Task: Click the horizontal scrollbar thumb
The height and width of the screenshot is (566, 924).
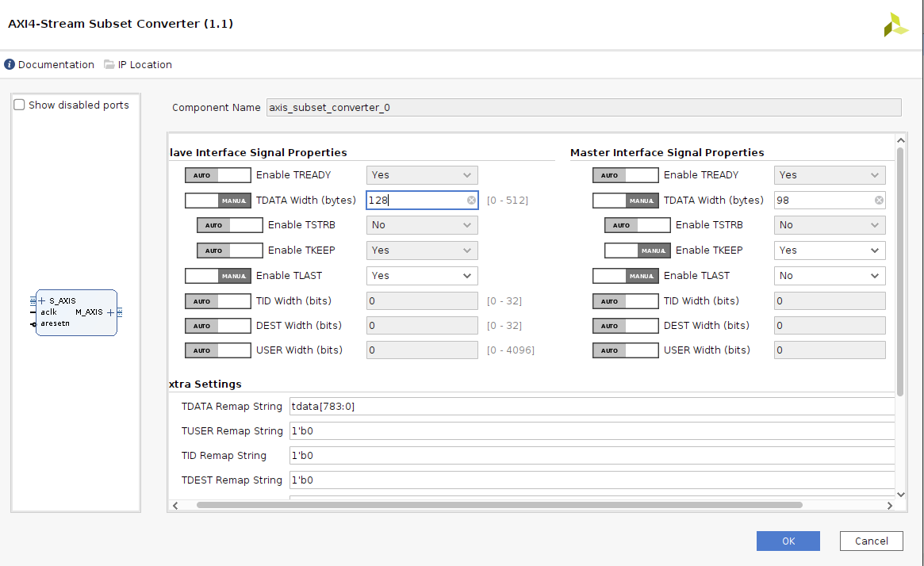Action: (500, 505)
